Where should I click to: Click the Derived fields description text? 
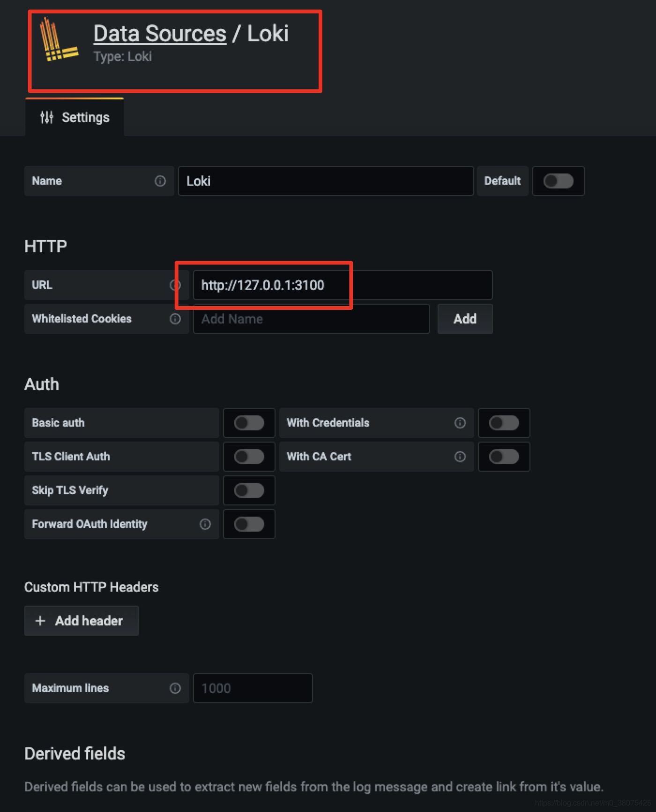(314, 787)
